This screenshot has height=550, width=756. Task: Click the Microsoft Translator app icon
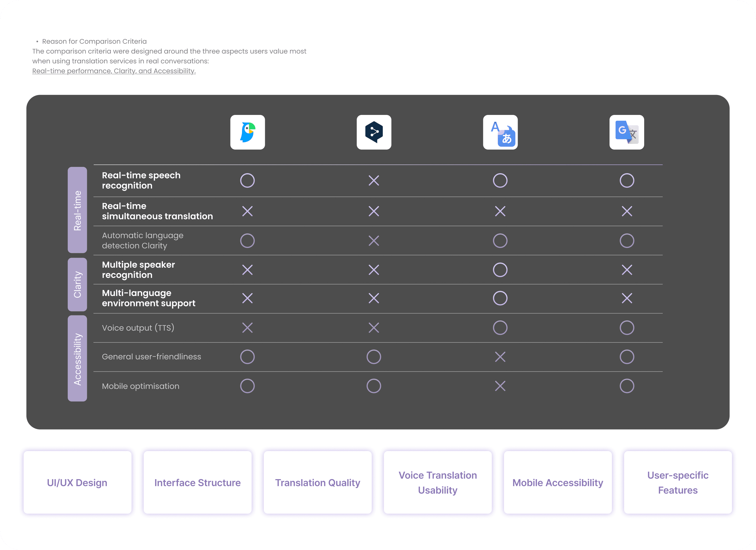tap(500, 132)
